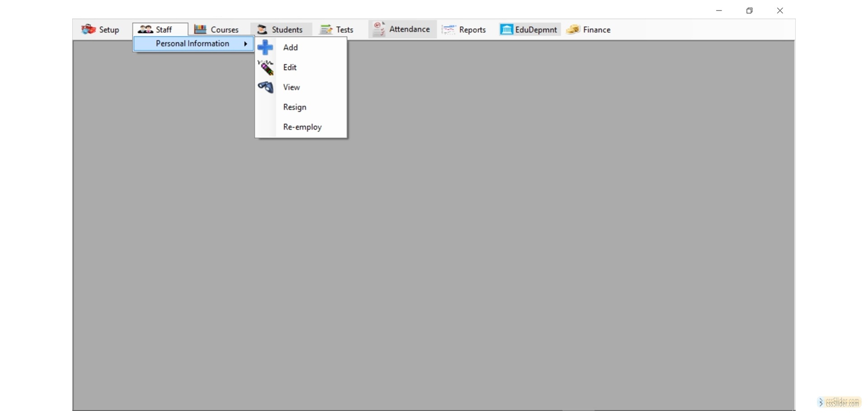Click the Attendance checklist icon
The image size is (868, 414).
(379, 29)
